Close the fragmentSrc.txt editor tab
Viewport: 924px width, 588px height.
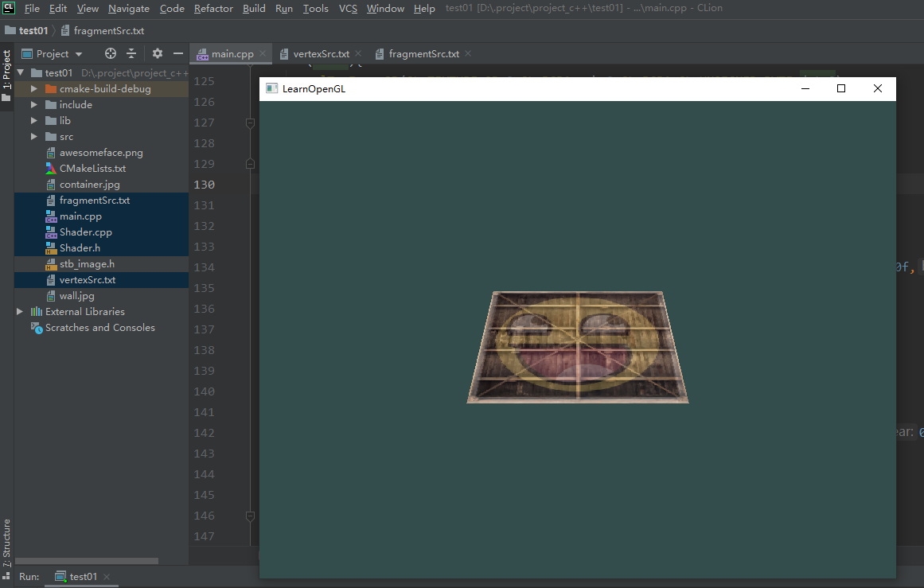pyautogui.click(x=468, y=53)
